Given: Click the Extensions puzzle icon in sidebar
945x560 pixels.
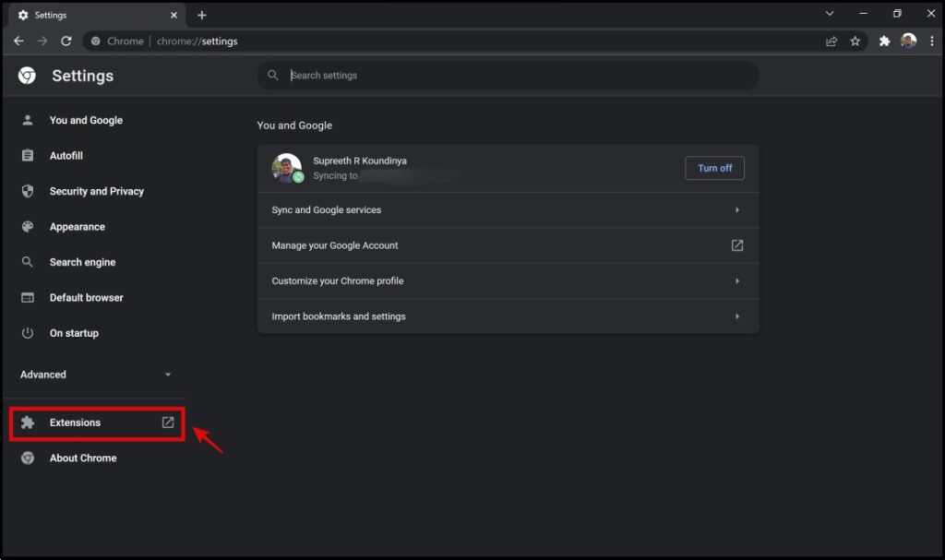Looking at the screenshot, I should pyautogui.click(x=28, y=423).
